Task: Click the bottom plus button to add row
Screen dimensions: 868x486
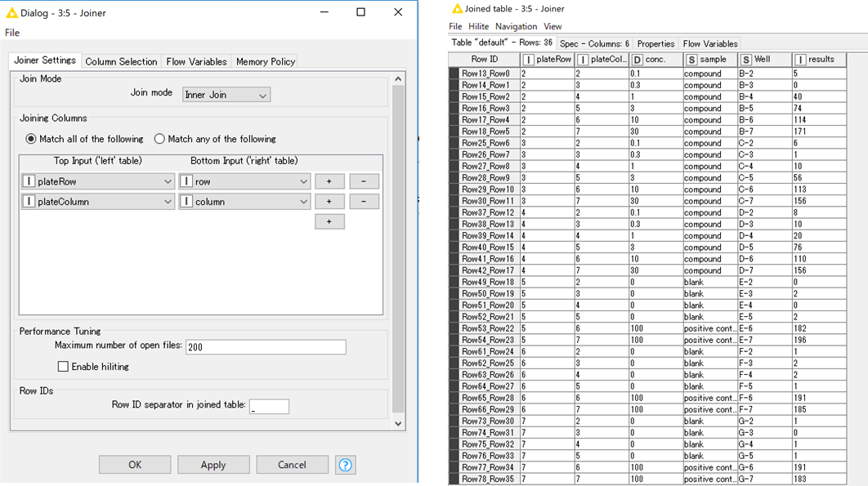Action: pyautogui.click(x=329, y=222)
